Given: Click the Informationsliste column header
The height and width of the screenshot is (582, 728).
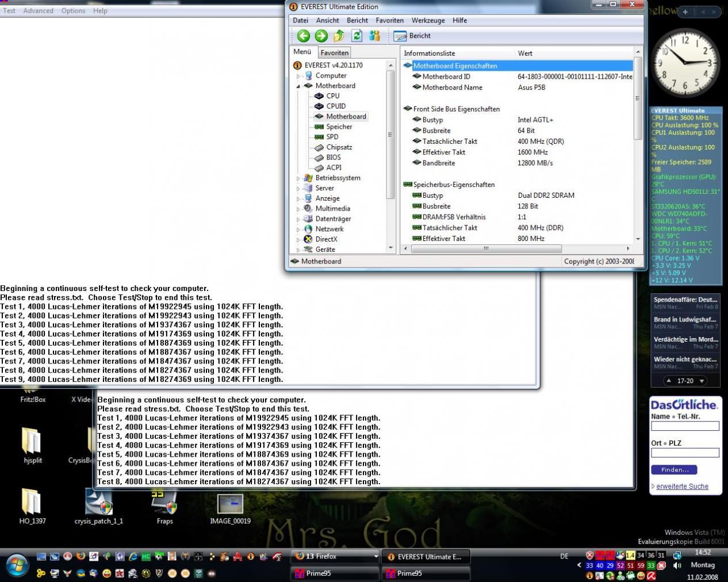Looking at the screenshot, I should pyautogui.click(x=458, y=53).
